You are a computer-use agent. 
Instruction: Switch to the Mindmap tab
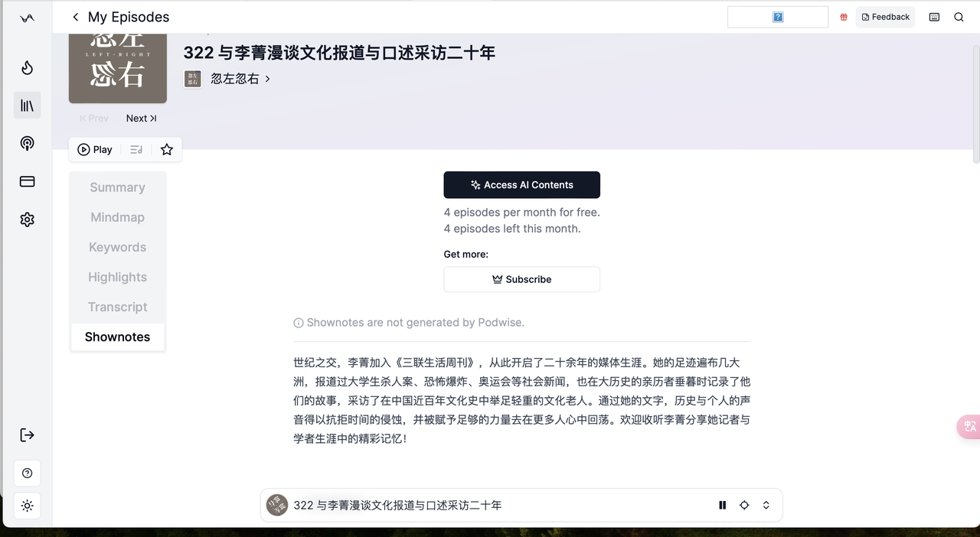(117, 217)
